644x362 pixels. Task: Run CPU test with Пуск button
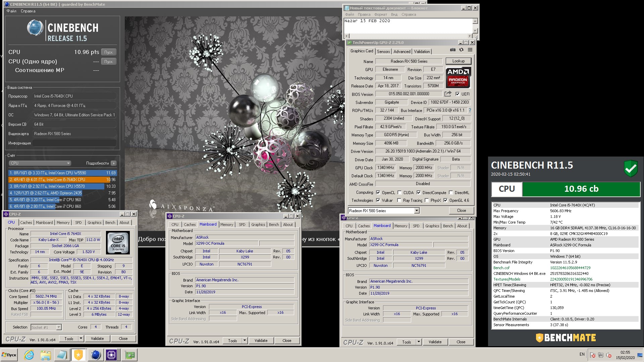(x=108, y=52)
